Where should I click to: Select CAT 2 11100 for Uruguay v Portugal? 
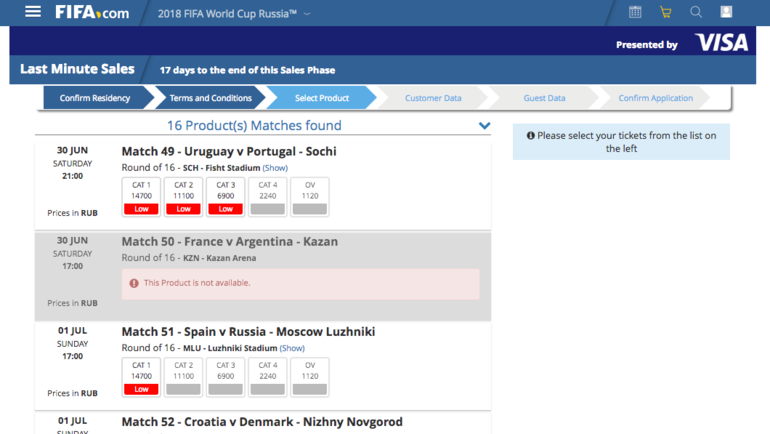pyautogui.click(x=183, y=197)
